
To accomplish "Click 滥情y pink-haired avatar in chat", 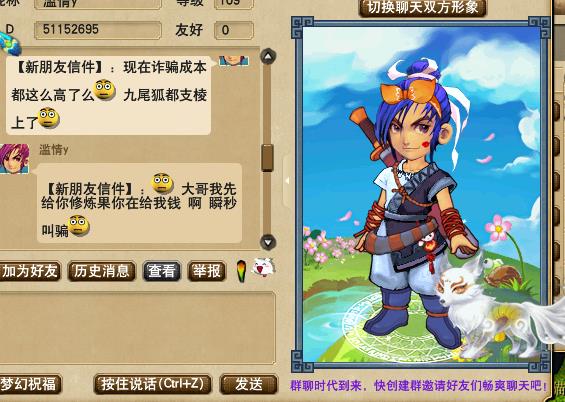I will (x=14, y=158).
